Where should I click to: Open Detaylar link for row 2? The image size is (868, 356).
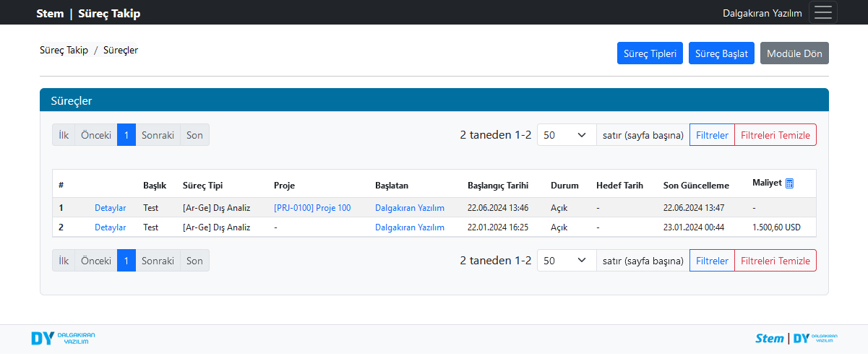click(x=110, y=227)
